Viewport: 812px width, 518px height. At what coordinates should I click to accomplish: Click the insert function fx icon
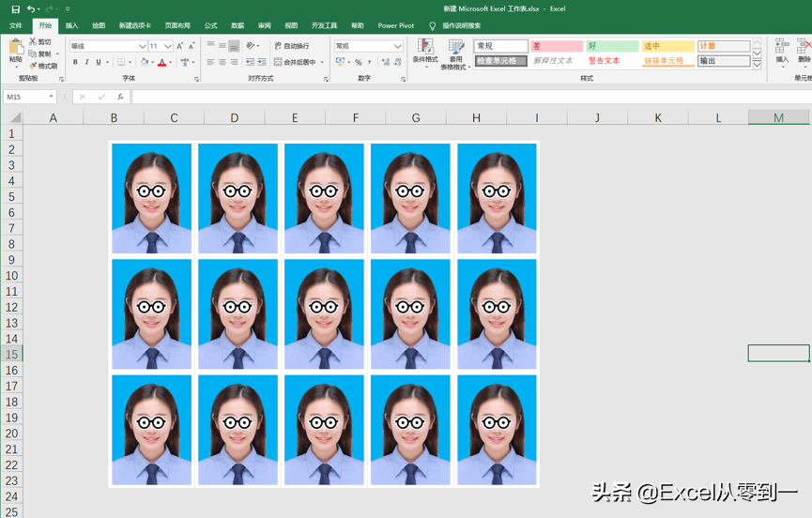120,97
